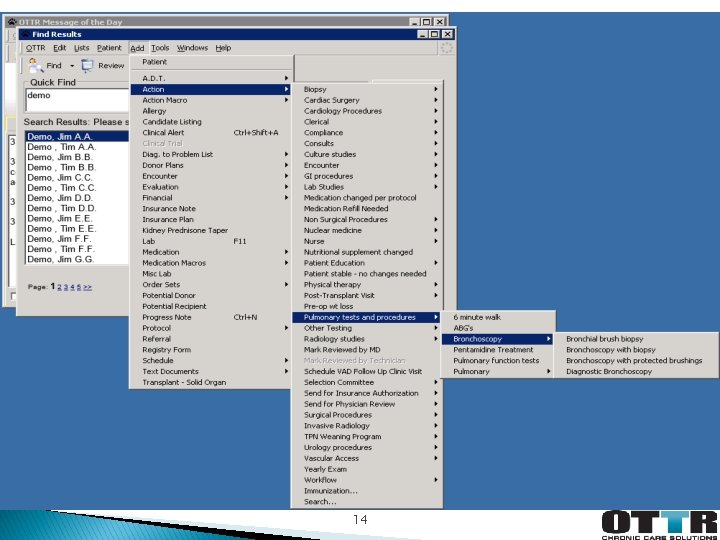This screenshot has height=540, width=720.
Task: Select Bronchial brush biopsy
Action: (x=636, y=339)
